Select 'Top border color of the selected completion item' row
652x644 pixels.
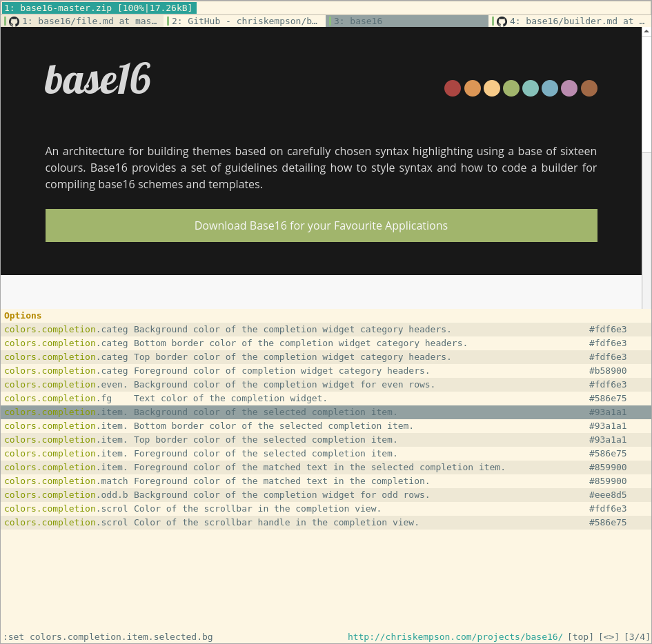point(326,440)
